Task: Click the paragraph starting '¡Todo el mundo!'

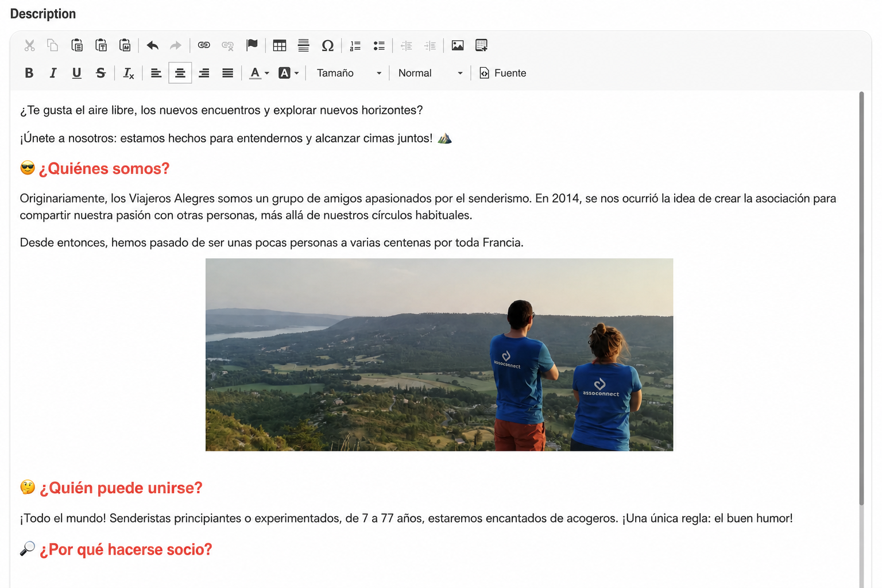Action: coord(407,519)
